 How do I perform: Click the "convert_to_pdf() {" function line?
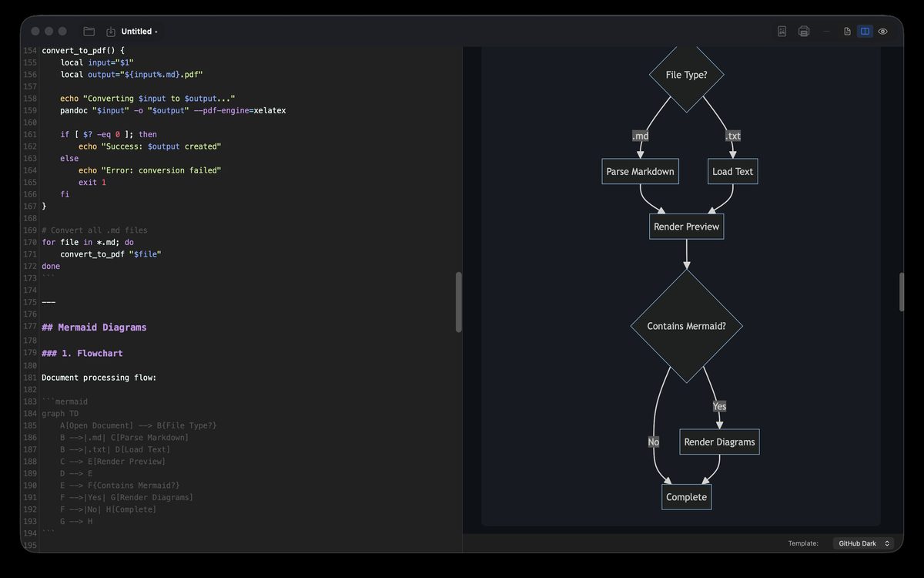83,50
